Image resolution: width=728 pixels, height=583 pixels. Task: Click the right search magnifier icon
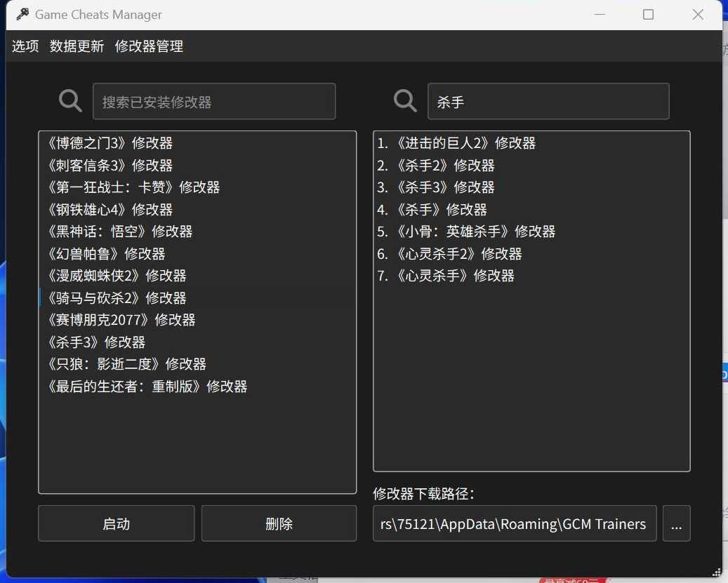(405, 100)
